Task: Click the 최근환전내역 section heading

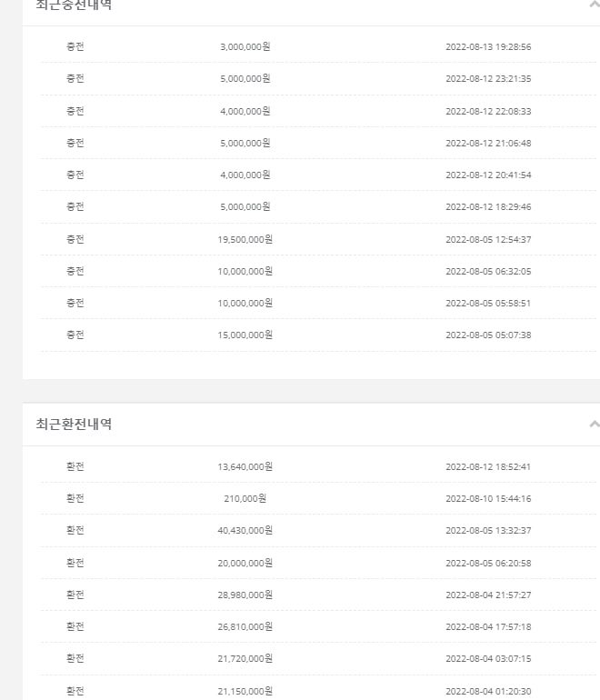Action: (75, 424)
